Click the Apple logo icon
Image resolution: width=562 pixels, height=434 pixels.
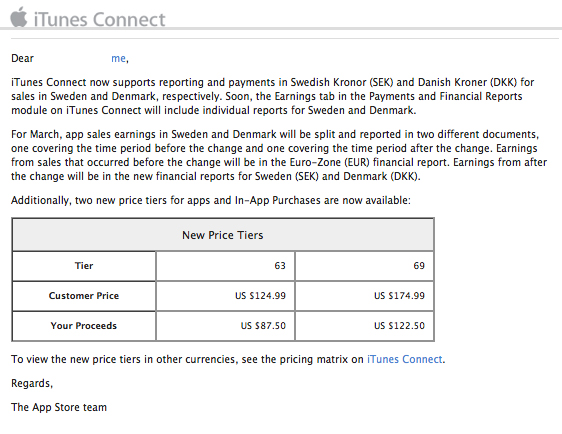coord(19,17)
